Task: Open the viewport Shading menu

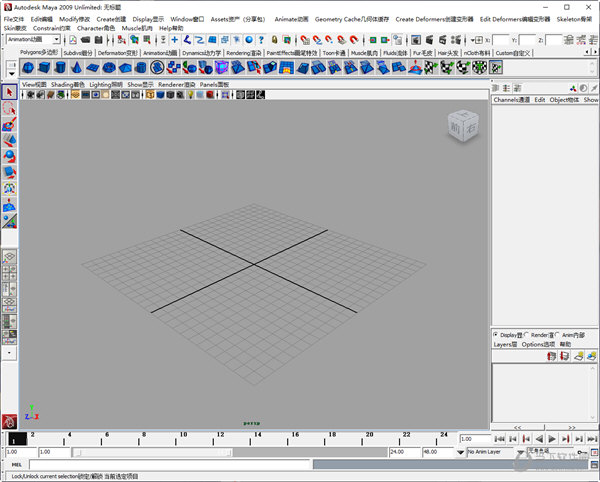Action: 68,85
